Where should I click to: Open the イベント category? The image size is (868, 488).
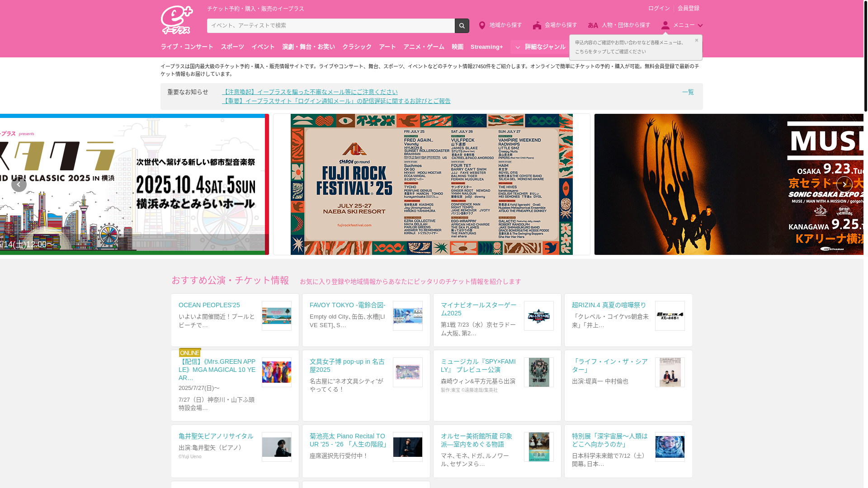pos(263,47)
